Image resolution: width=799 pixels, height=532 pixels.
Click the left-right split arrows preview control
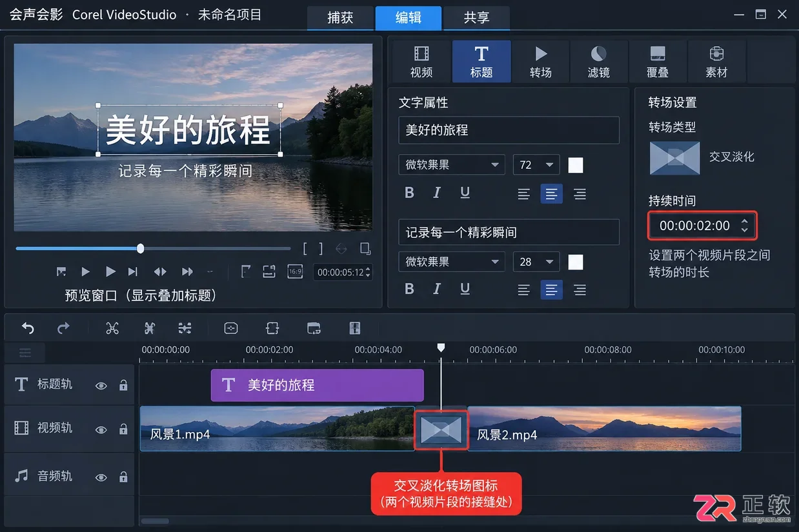(160, 271)
